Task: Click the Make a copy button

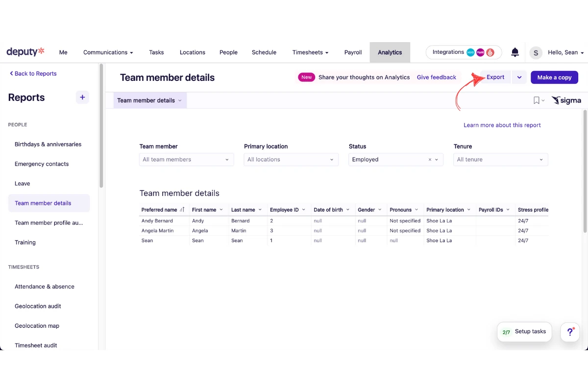Action: (x=554, y=77)
